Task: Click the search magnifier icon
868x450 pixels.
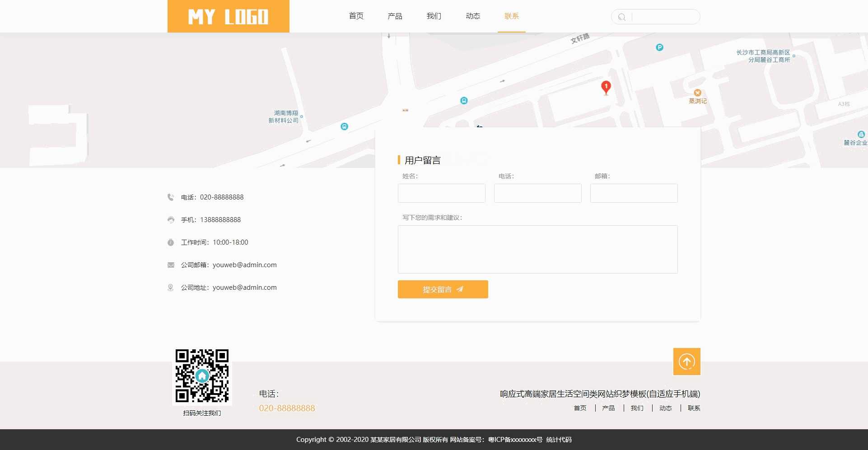Action: (x=622, y=17)
